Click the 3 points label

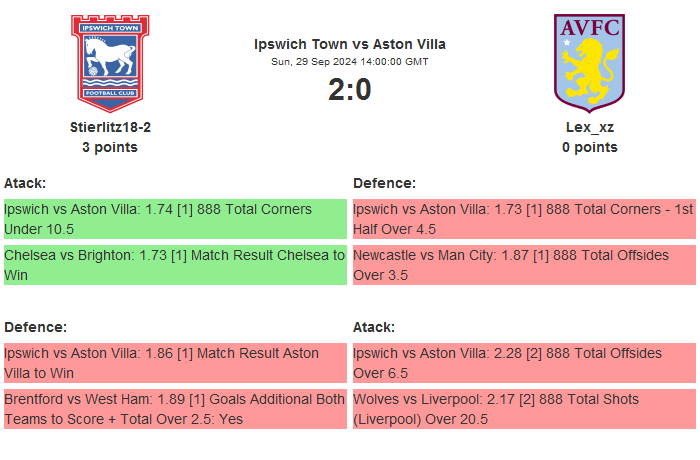click(x=110, y=147)
